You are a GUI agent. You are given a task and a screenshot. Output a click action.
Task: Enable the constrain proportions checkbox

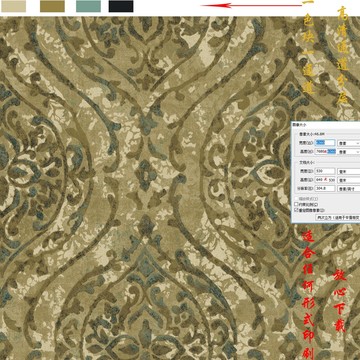296,204
